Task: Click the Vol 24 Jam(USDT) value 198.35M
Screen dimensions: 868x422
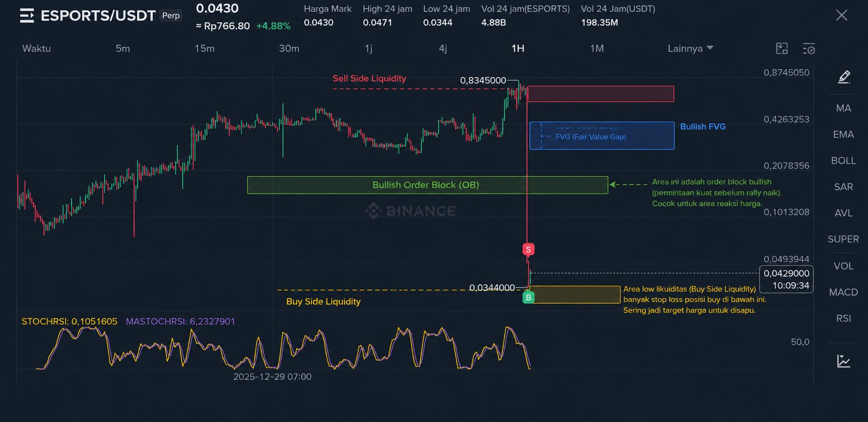Action: [599, 23]
